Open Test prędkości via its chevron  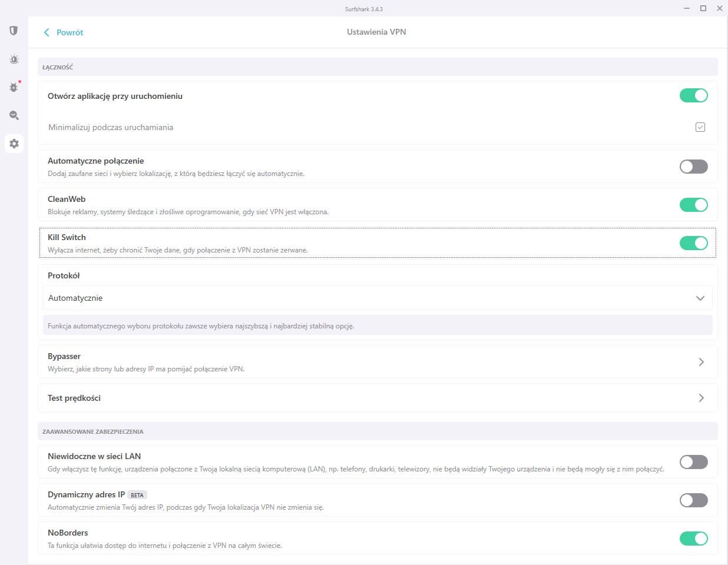pos(701,398)
